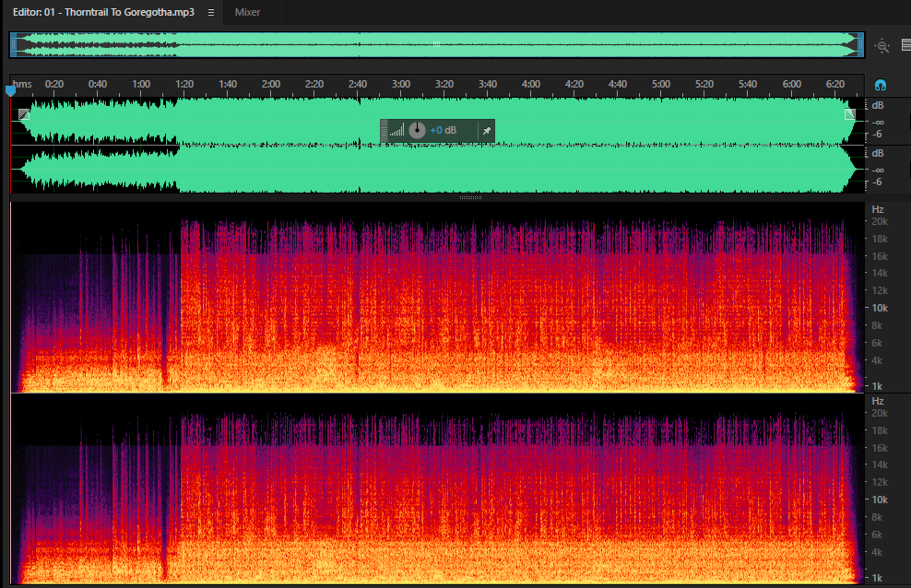Click the -6 label of lower waveform channel
Image resolution: width=911 pixels, height=588 pixels.
[877, 182]
